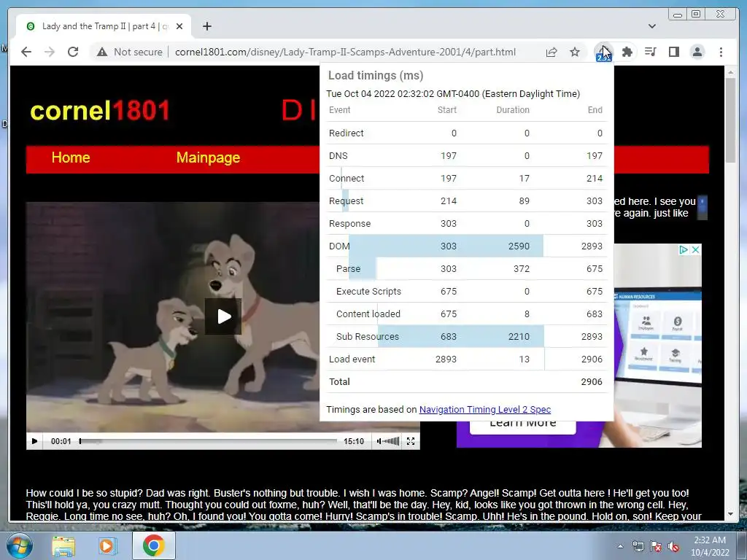Viewport: 747px width, 560px height.
Task: Click the Total 2906 value
Action: coord(592,382)
